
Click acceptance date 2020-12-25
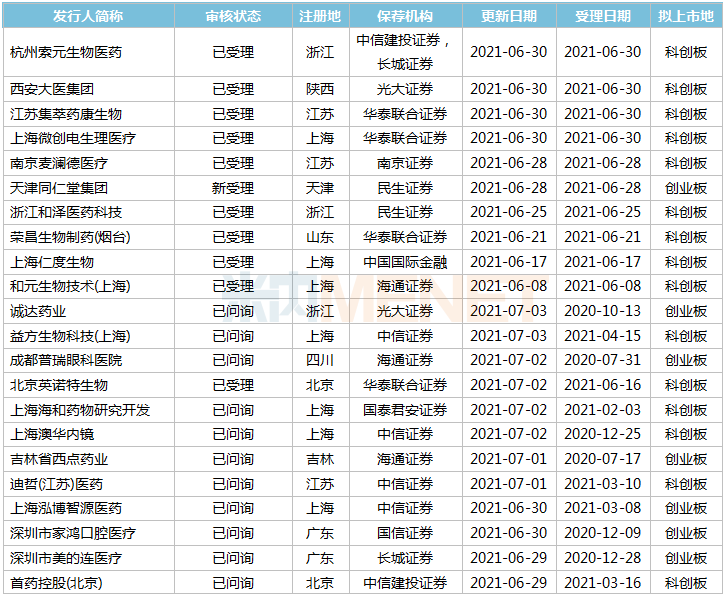click(603, 434)
